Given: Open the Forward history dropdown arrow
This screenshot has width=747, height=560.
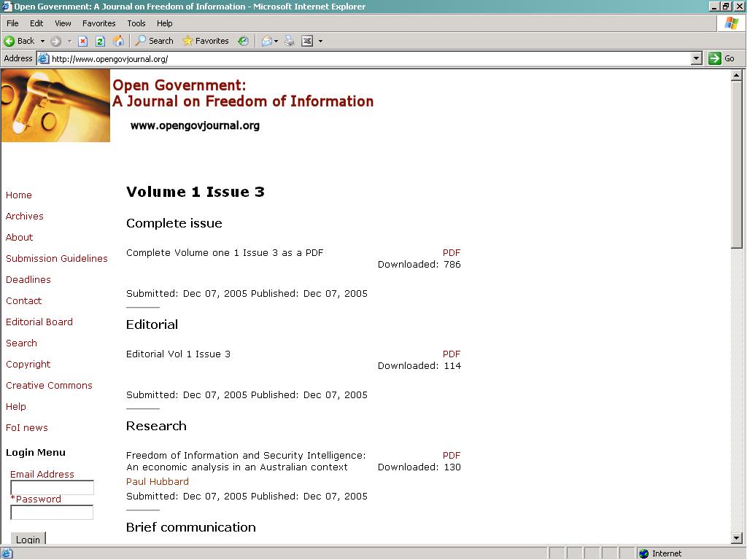Looking at the screenshot, I should (x=69, y=41).
